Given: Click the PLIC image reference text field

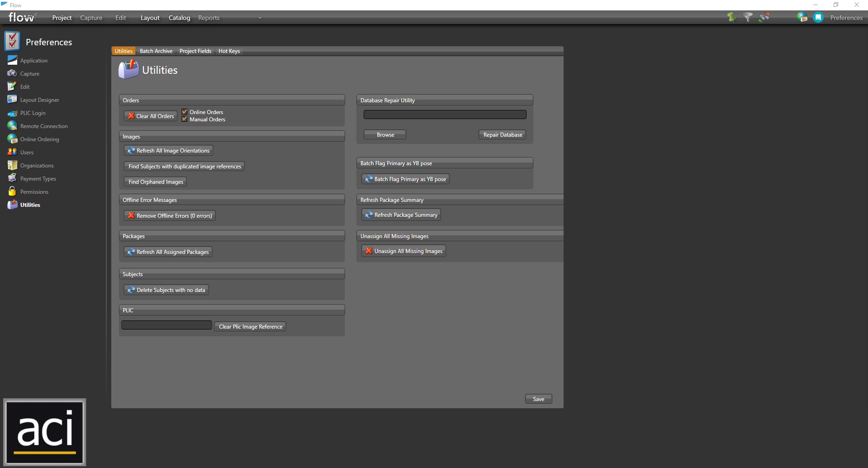Looking at the screenshot, I should (166, 325).
